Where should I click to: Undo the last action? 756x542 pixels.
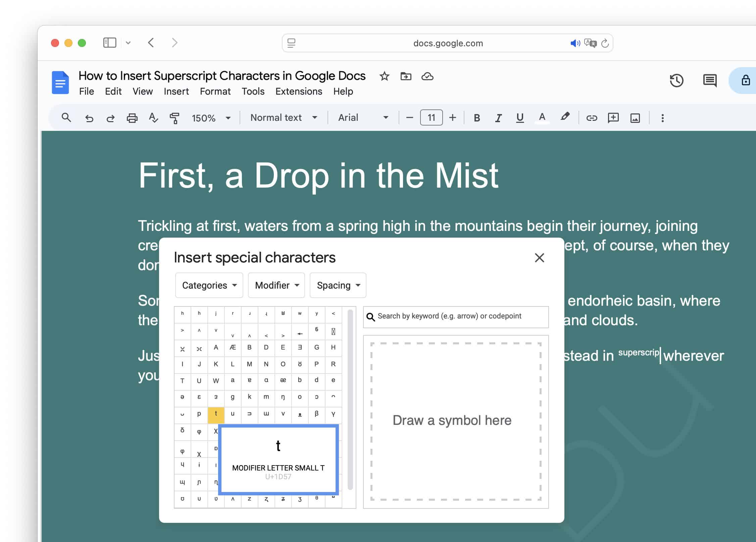(89, 117)
